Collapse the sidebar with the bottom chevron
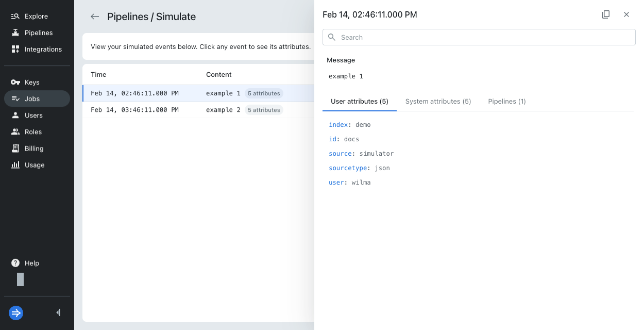 point(58,312)
